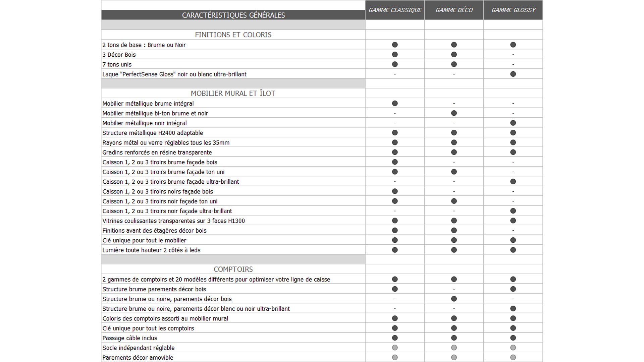Click 'Caisson tiroirs brume façade ton uni'
Screen dimensions: 644x362
163,172
